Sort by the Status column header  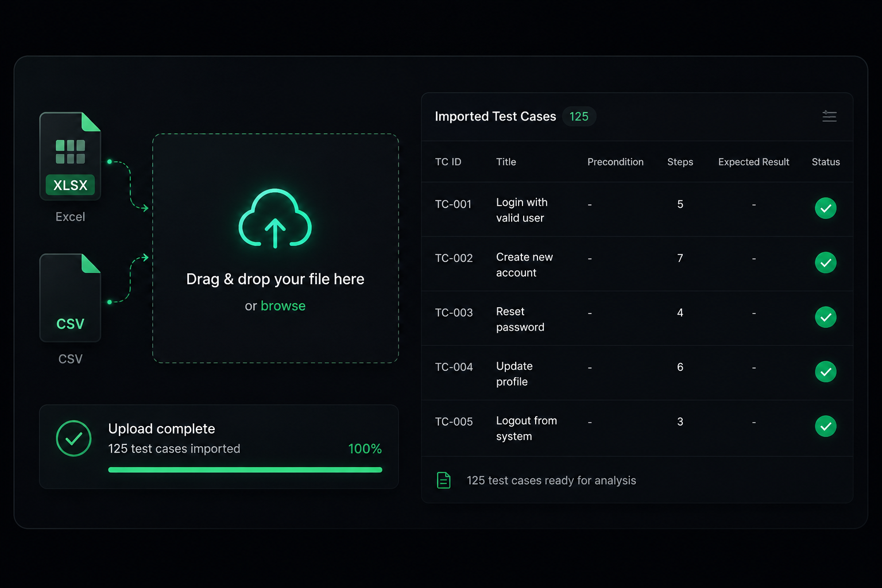pos(826,162)
